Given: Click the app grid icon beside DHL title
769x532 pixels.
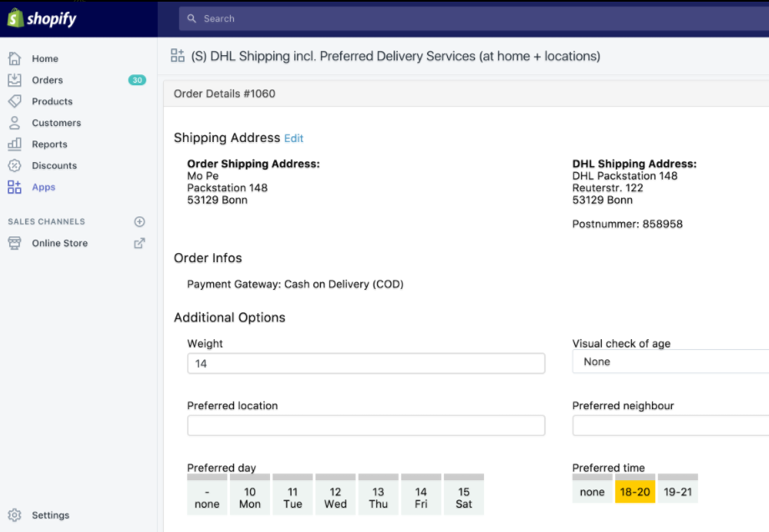Looking at the screenshot, I should pos(177,55).
